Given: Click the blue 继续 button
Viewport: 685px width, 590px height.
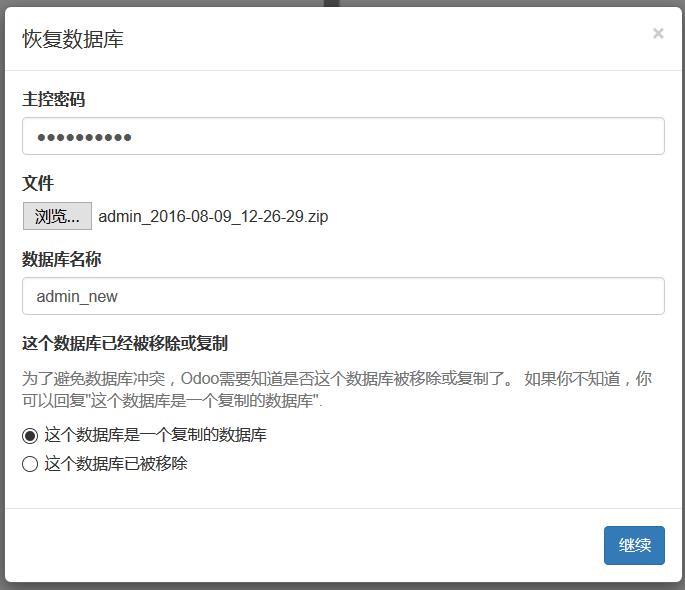Looking at the screenshot, I should 634,545.
